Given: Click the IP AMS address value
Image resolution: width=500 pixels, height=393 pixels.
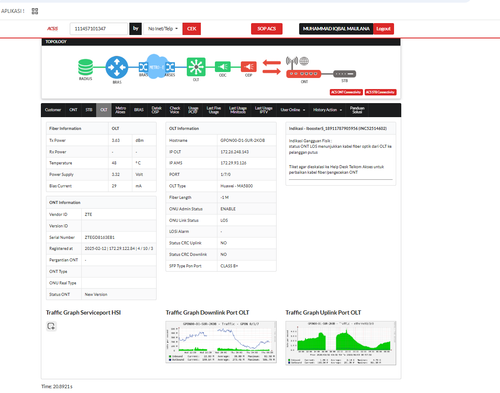Looking at the screenshot, I should tap(233, 163).
